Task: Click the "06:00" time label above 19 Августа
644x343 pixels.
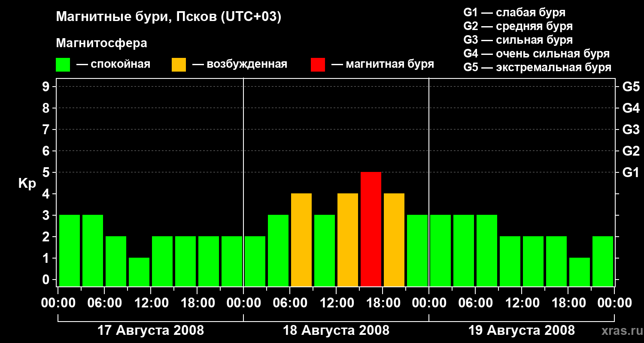Action: pyautogui.click(x=475, y=303)
